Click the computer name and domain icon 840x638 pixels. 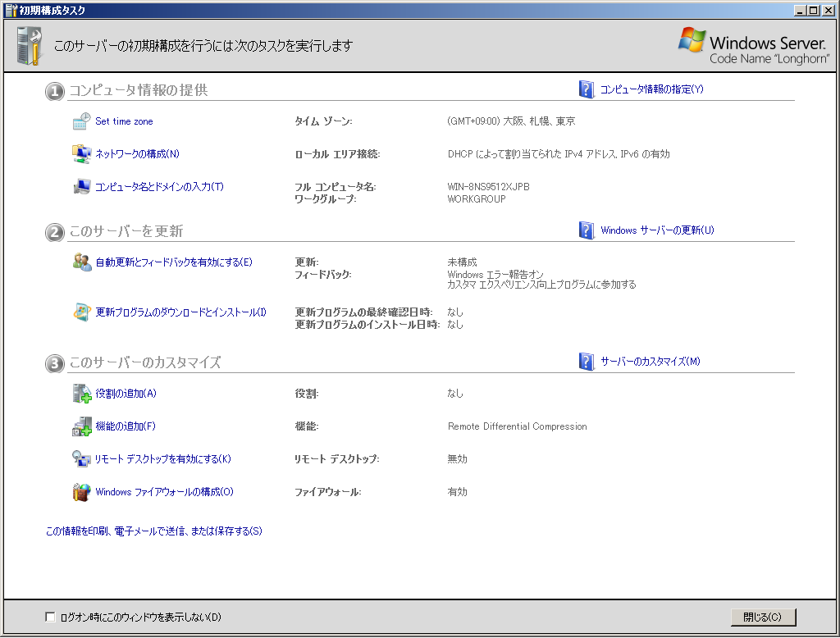pyautogui.click(x=81, y=186)
